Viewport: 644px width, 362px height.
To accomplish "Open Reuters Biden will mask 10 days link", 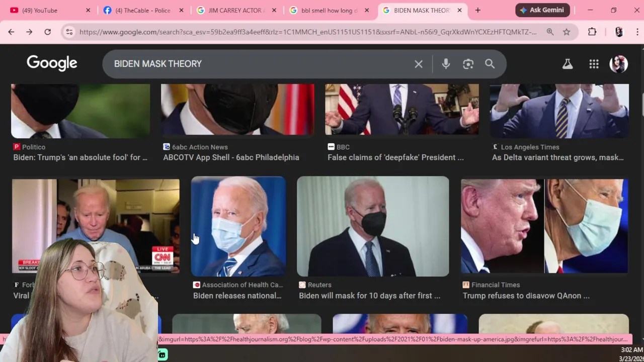I will (x=369, y=296).
